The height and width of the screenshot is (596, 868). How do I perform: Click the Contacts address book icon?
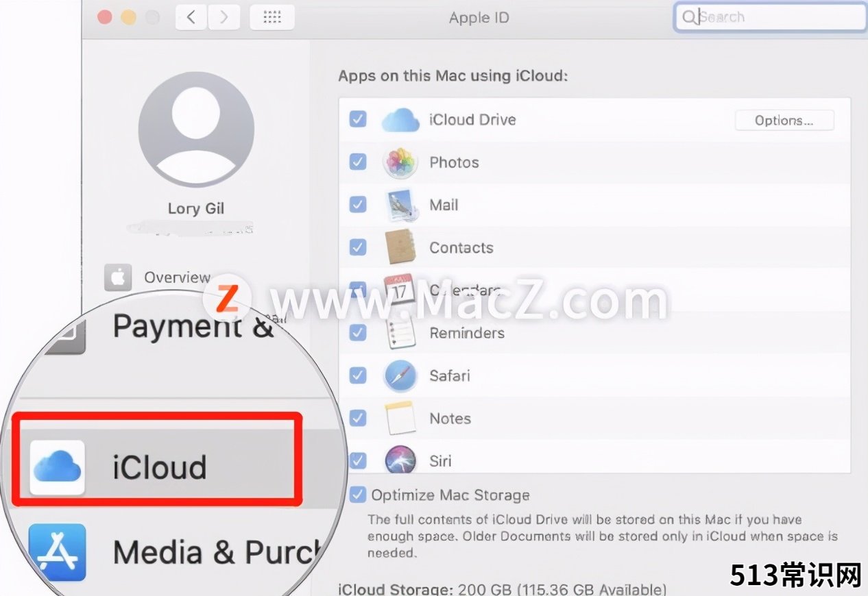400,247
